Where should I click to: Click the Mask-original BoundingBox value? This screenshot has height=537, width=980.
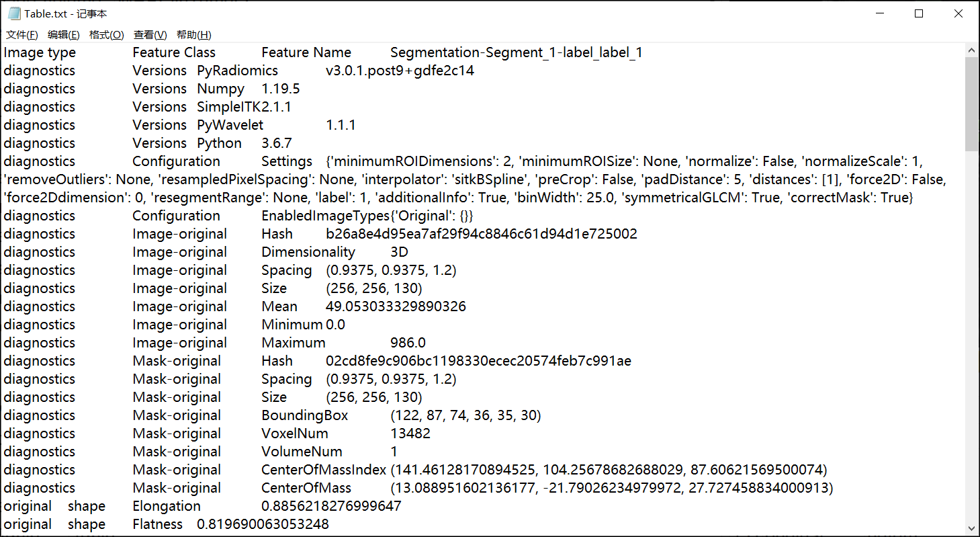click(465, 415)
